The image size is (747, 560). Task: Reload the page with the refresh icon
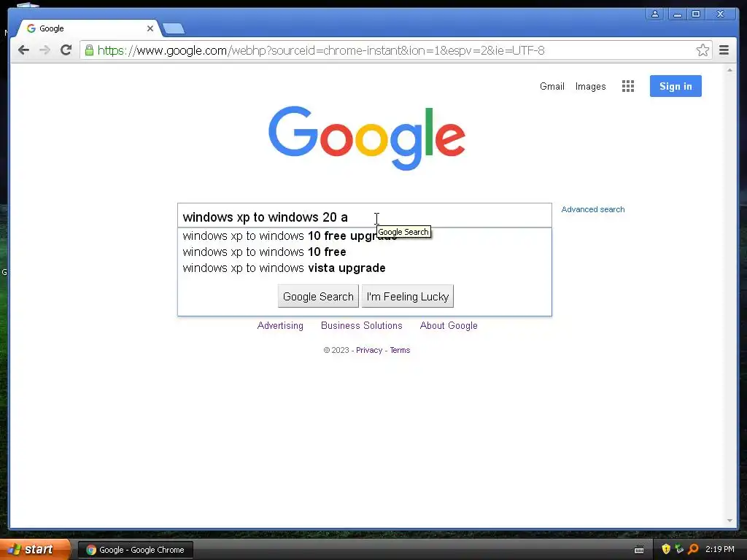(x=66, y=50)
